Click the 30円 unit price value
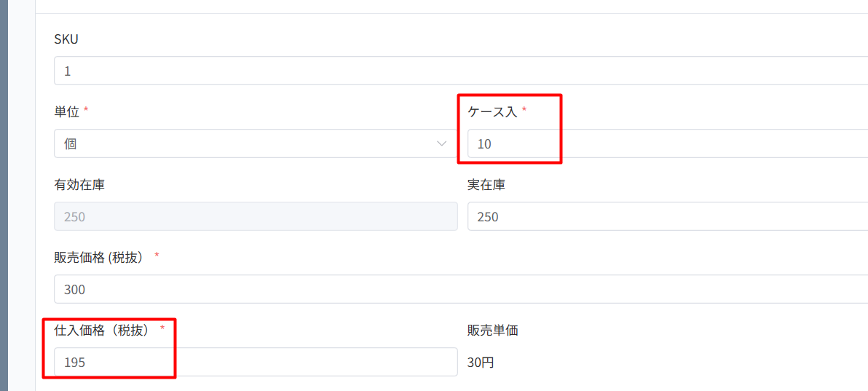 (x=481, y=362)
